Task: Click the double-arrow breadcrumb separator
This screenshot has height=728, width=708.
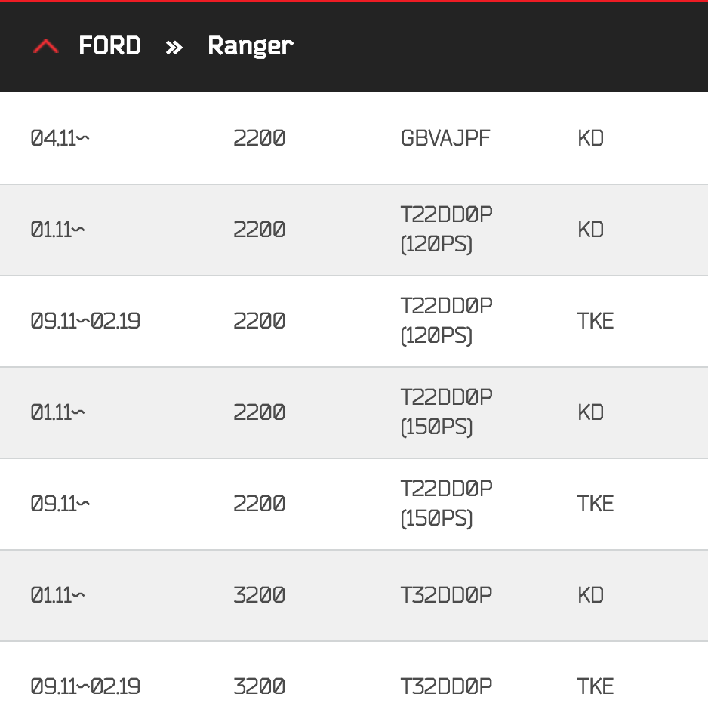Action: (174, 47)
